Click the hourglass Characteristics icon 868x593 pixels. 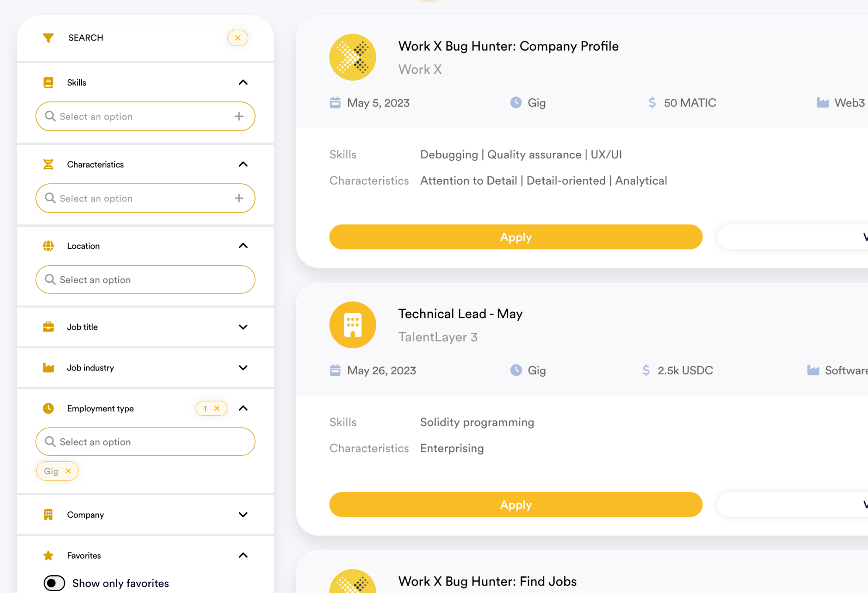point(48,164)
